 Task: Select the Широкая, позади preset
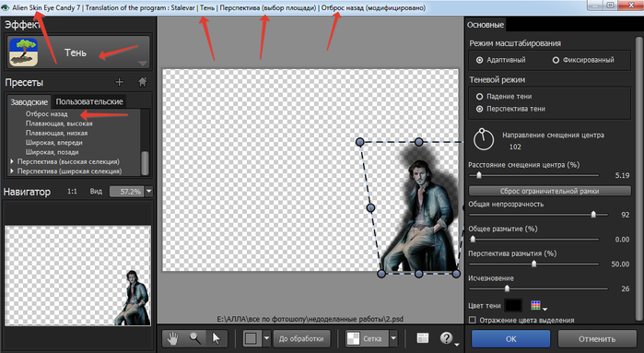[52, 152]
